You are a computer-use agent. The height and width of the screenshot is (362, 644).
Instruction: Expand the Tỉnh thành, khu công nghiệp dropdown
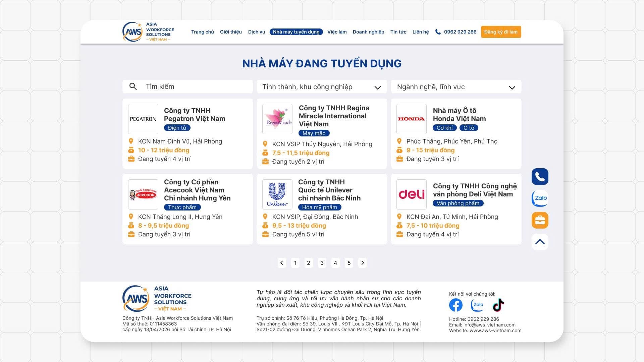click(x=322, y=87)
